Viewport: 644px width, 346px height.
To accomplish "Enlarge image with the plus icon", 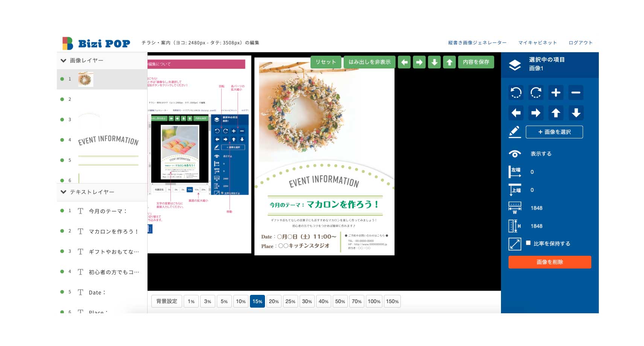I will click(556, 93).
